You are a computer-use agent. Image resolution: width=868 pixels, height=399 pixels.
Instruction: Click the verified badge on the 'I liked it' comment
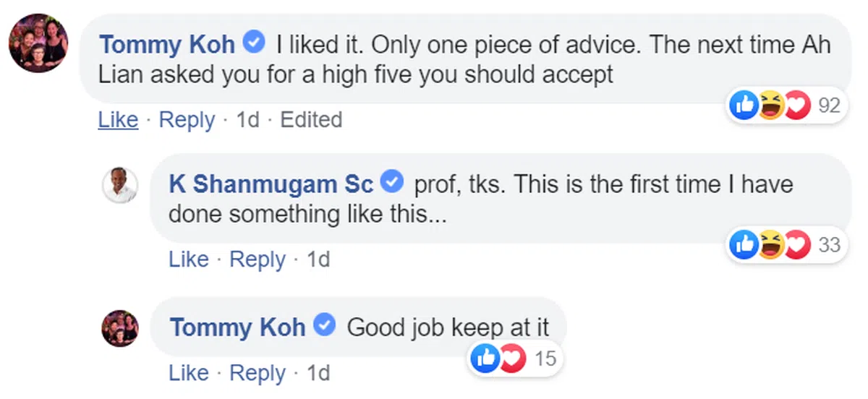[x=253, y=43]
